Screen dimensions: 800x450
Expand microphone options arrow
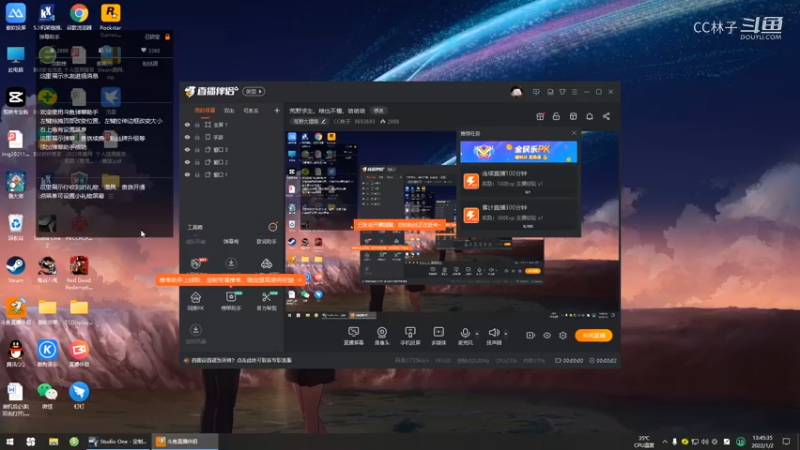tap(477, 334)
